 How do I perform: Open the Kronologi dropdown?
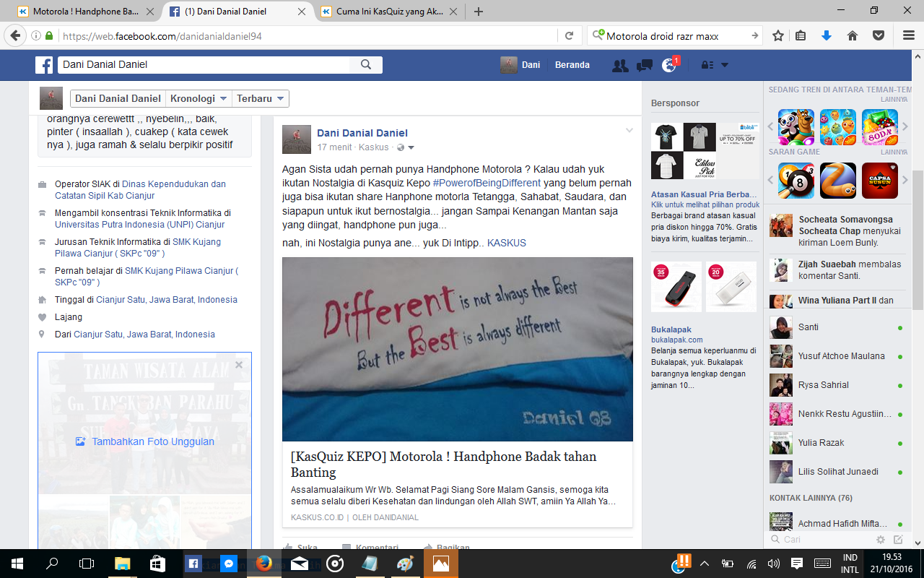(x=199, y=98)
